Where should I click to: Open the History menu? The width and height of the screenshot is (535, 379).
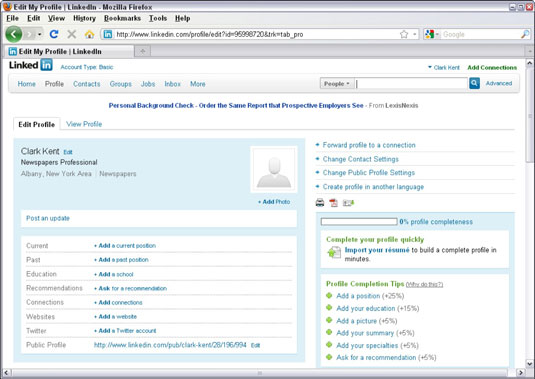click(85, 18)
